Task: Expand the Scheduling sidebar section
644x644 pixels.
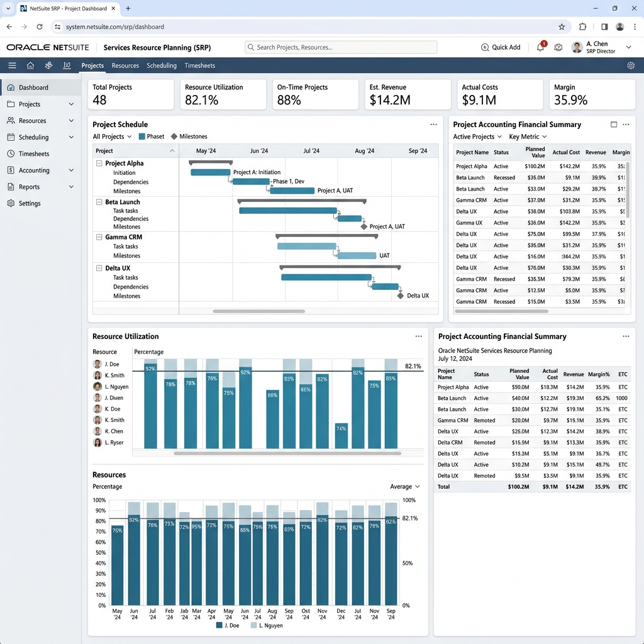Action: 71,137
